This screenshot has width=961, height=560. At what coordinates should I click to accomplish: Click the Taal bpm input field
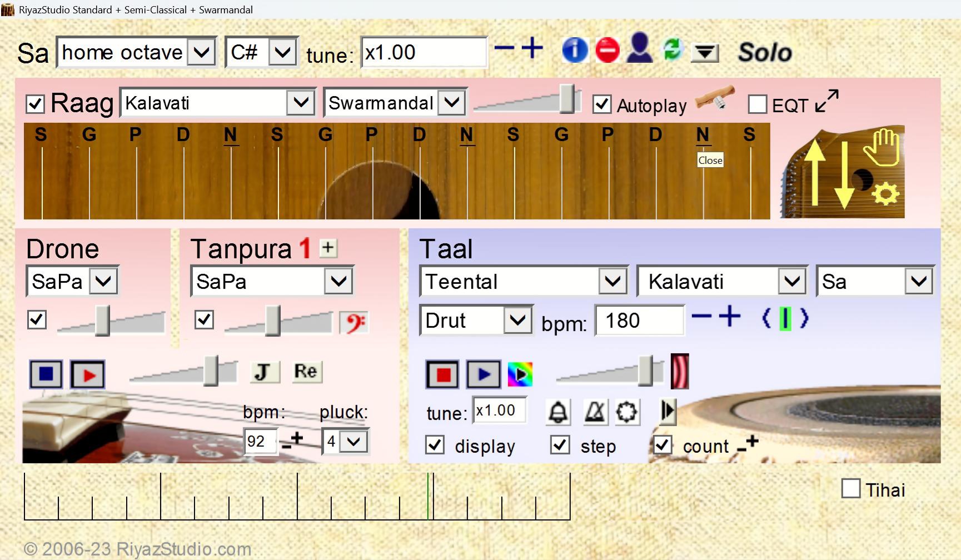pos(639,321)
